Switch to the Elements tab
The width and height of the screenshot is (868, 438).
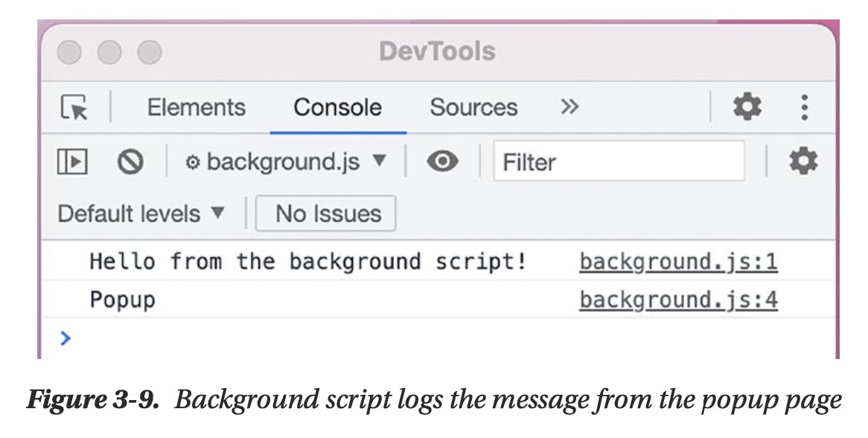pyautogui.click(x=196, y=107)
